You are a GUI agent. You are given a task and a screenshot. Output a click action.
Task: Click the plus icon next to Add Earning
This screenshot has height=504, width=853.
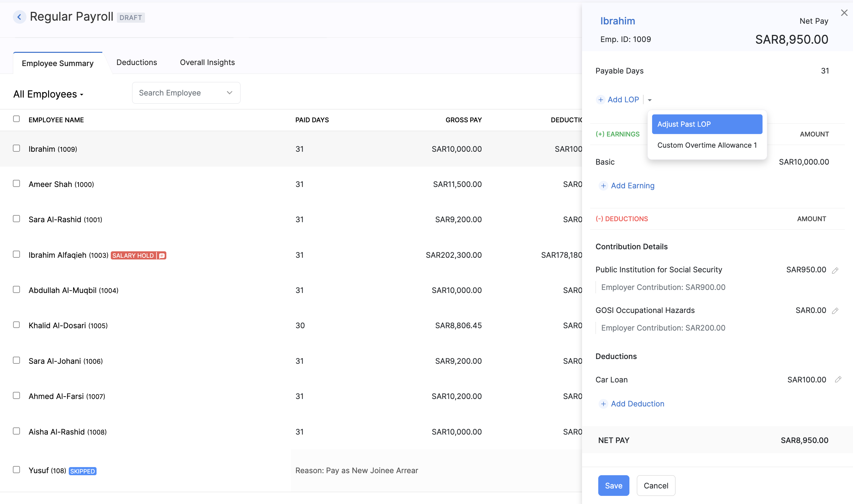(x=603, y=186)
